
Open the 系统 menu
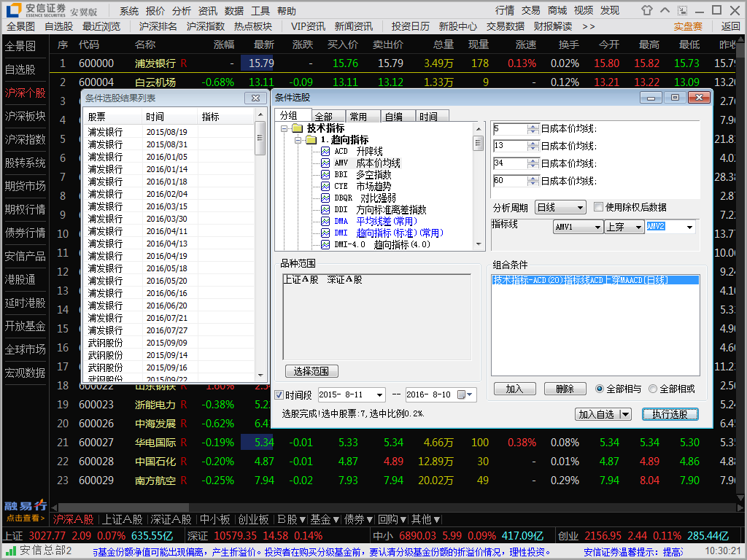coord(129,11)
